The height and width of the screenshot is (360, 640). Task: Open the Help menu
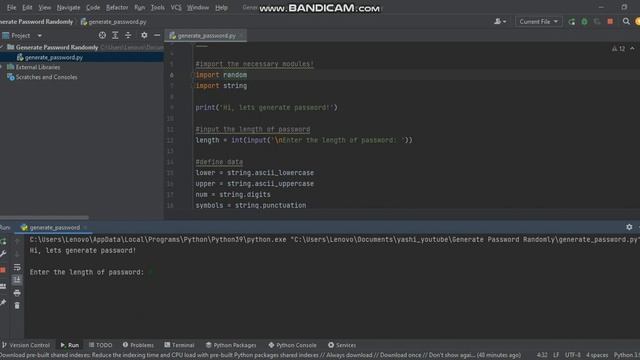221,7
